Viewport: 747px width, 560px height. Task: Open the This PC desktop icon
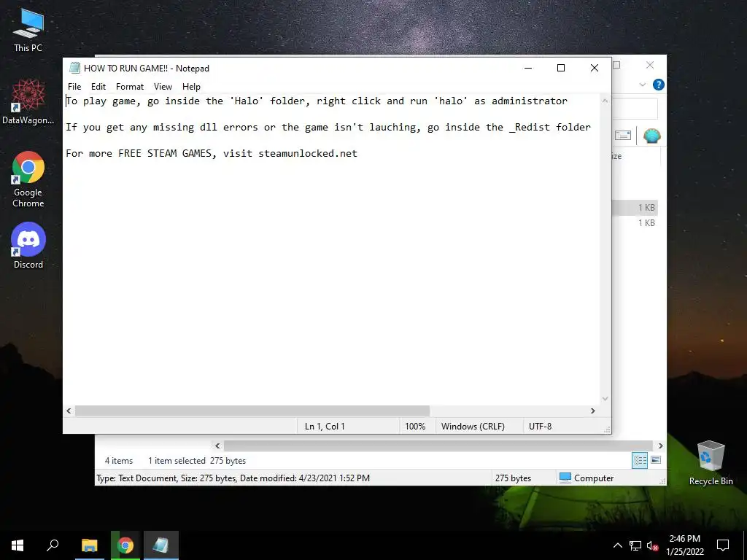tap(28, 31)
